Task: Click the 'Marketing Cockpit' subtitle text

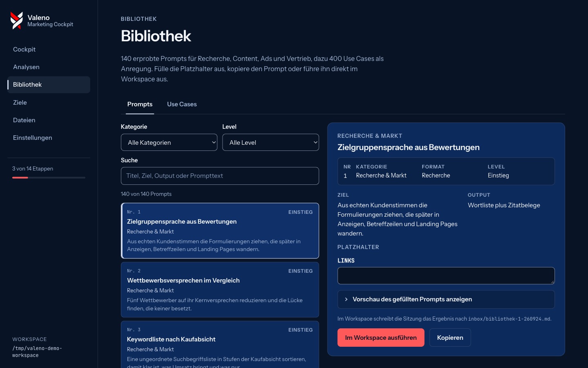Action: [x=50, y=25]
